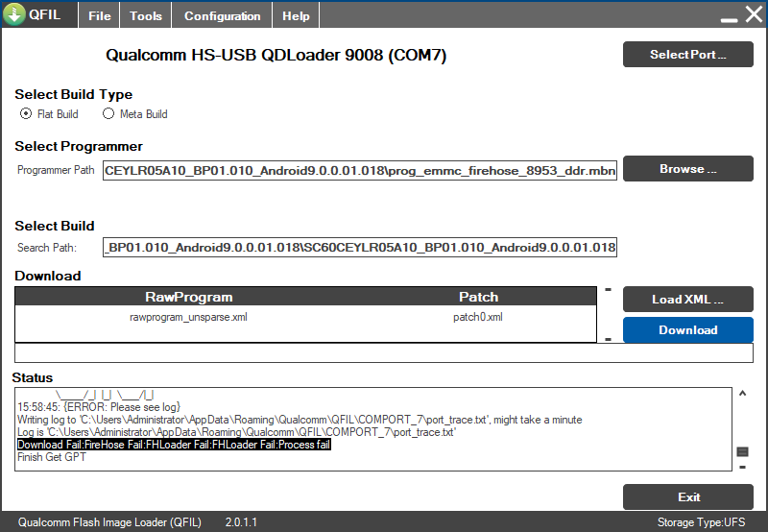Screen dimensions: 768x532
Task: Select the Flat Build radio button
Action: [26, 113]
